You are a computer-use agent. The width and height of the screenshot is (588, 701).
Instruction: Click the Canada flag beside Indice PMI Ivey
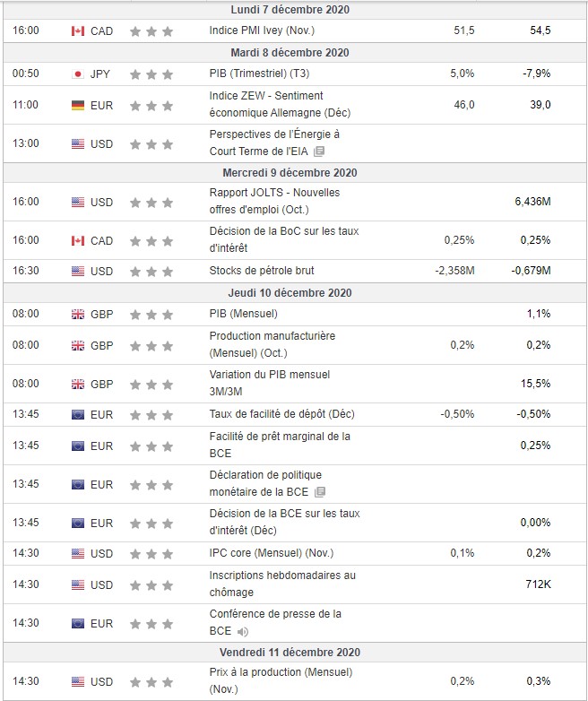[78, 30]
